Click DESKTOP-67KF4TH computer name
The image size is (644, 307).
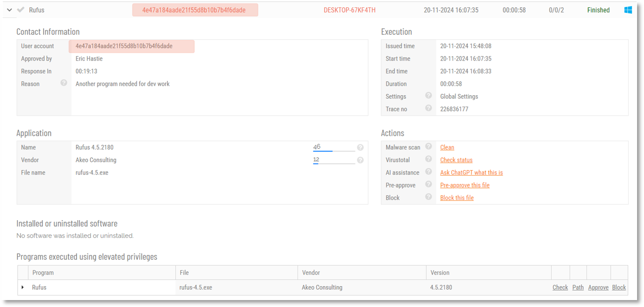[350, 10]
